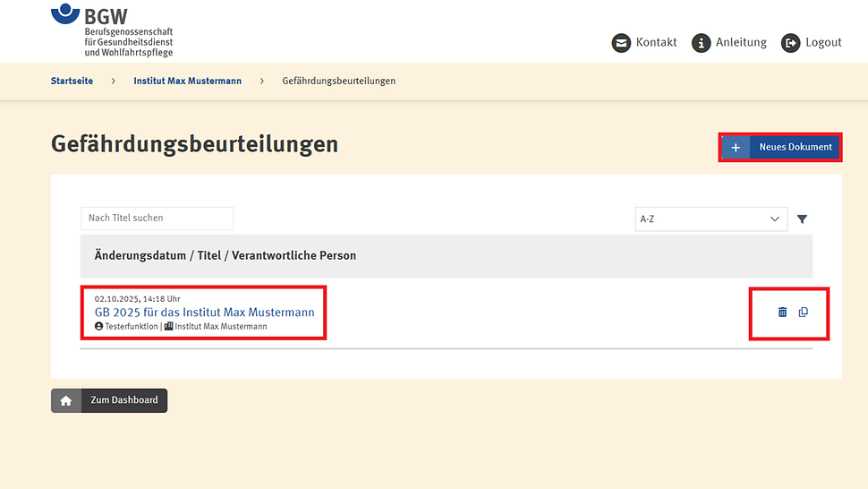The image size is (868, 489).
Task: Click the Logout arrow icon
Action: 790,43
